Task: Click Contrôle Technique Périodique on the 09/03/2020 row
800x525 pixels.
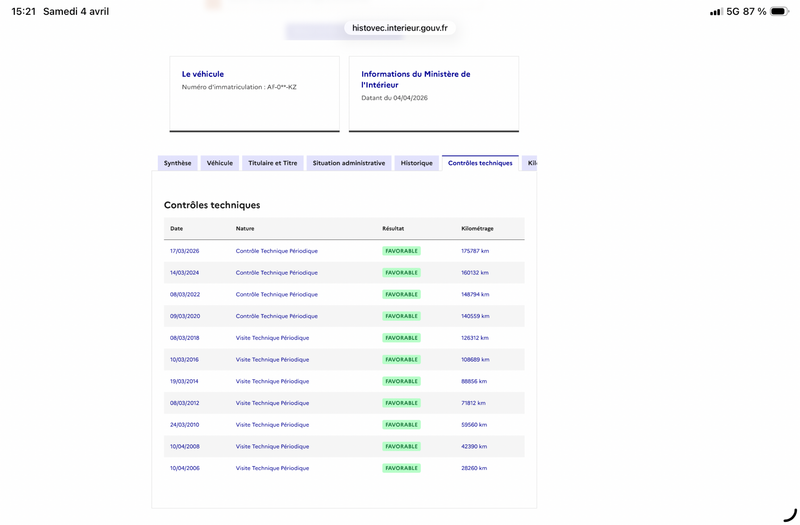Action: [x=277, y=316]
